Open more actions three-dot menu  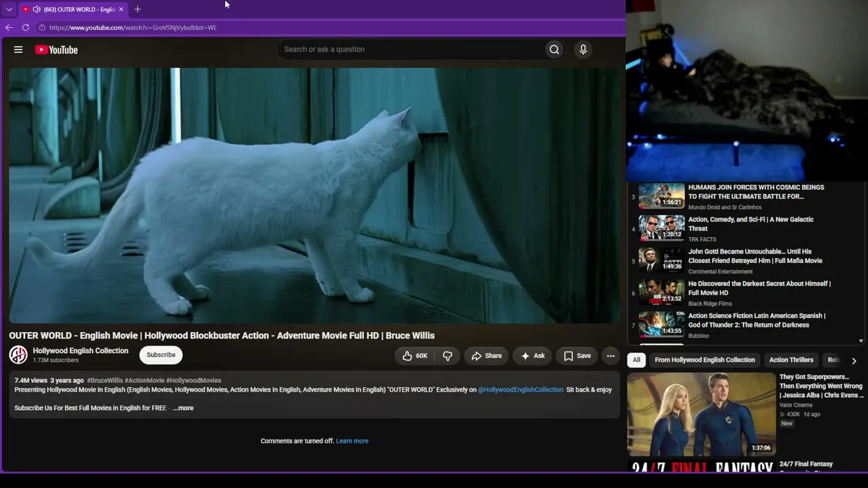coord(610,356)
